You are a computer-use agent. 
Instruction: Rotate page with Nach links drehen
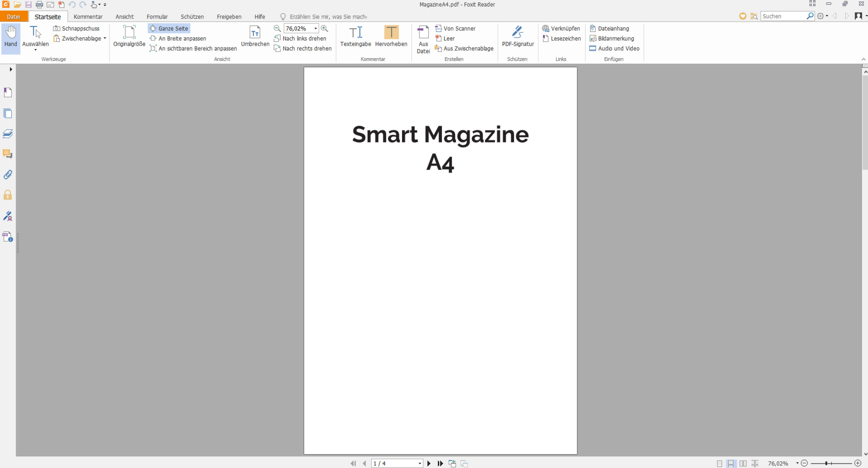tap(300, 38)
